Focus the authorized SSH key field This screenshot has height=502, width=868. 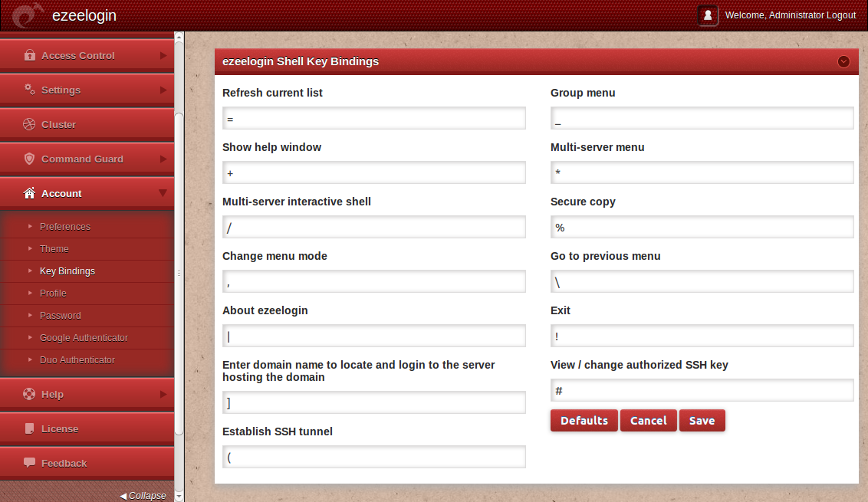point(702,390)
